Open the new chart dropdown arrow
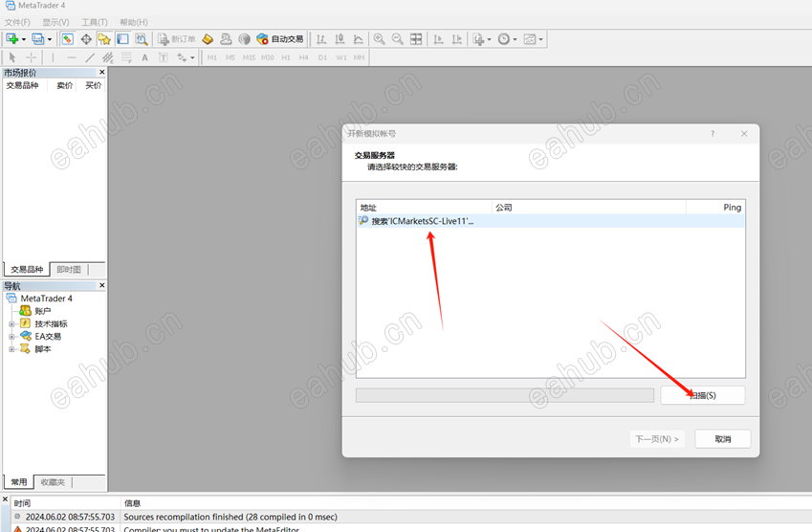The height and width of the screenshot is (532, 812). (23, 39)
